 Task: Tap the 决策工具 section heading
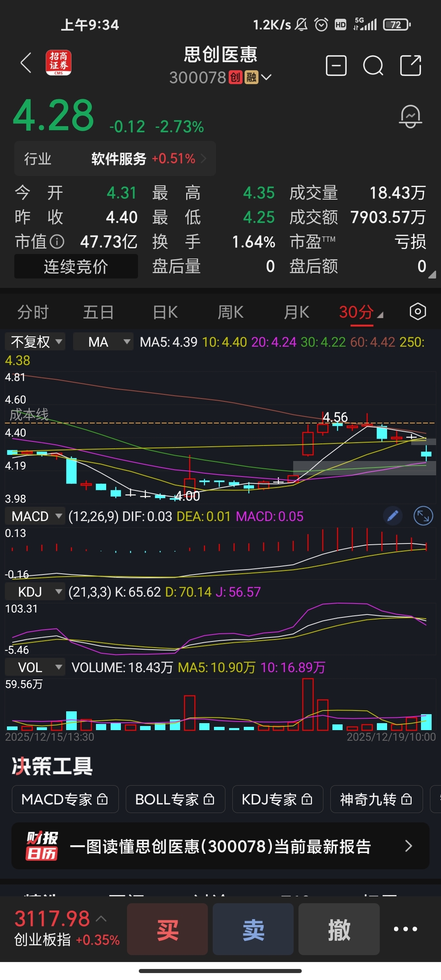(x=52, y=766)
